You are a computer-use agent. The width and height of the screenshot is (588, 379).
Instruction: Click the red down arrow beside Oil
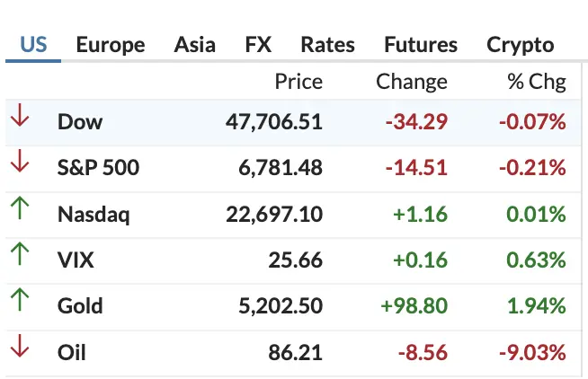[x=20, y=351]
